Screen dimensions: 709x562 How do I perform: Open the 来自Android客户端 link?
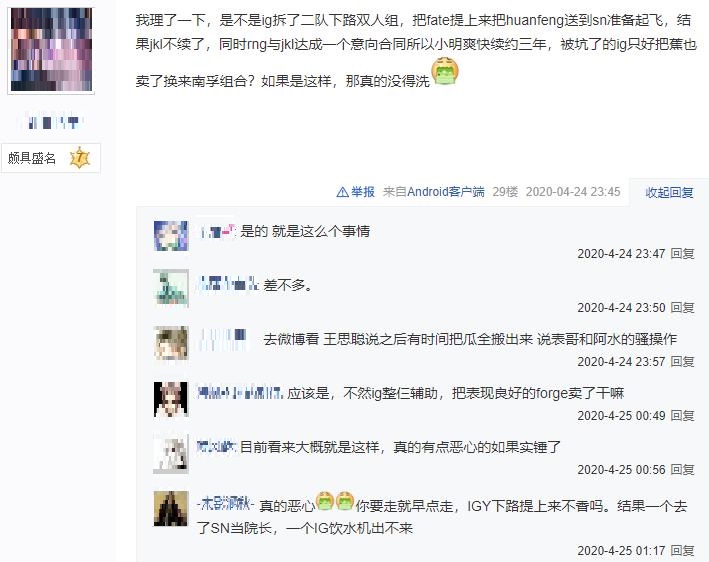[x=434, y=192]
